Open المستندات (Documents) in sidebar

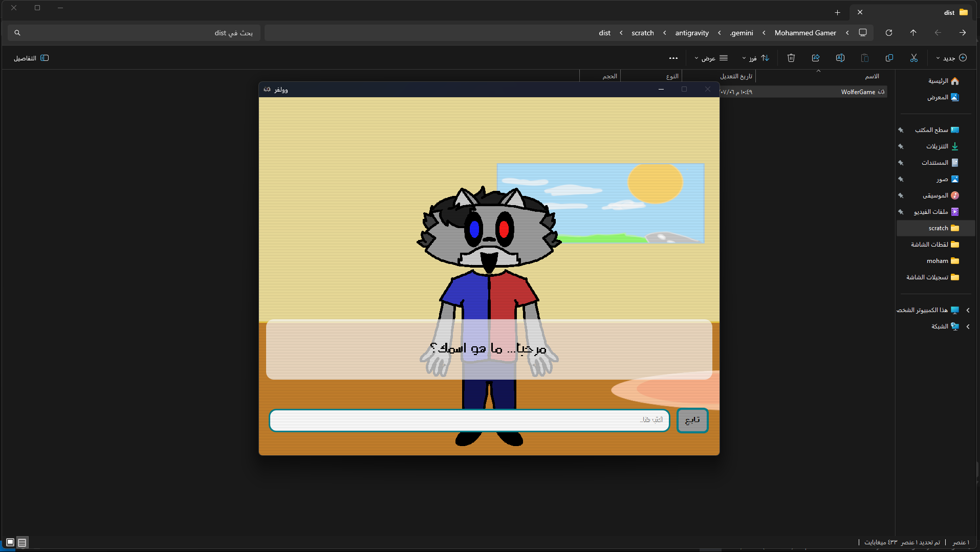click(x=940, y=163)
